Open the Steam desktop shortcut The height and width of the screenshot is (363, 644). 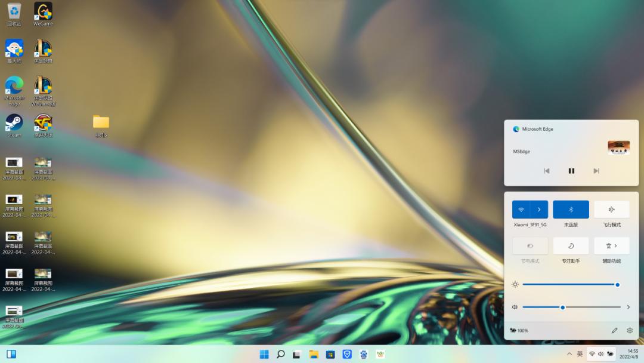pyautogui.click(x=14, y=124)
